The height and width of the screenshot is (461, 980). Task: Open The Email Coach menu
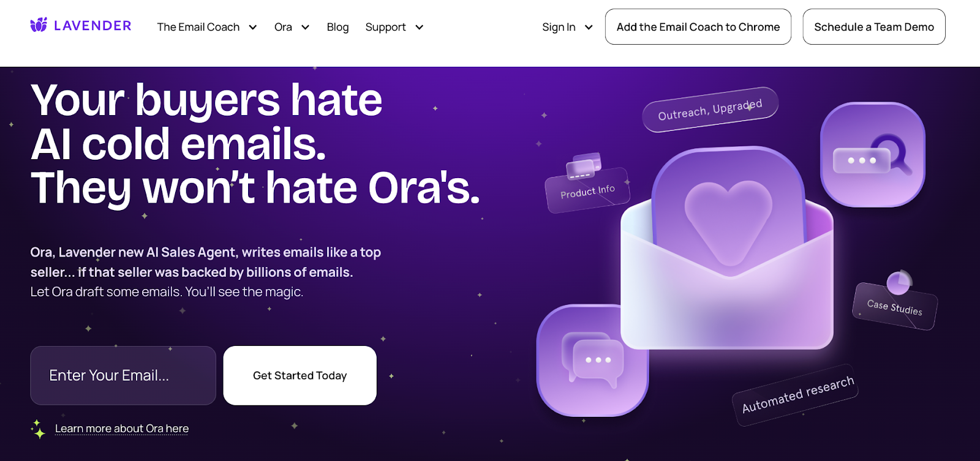click(198, 27)
